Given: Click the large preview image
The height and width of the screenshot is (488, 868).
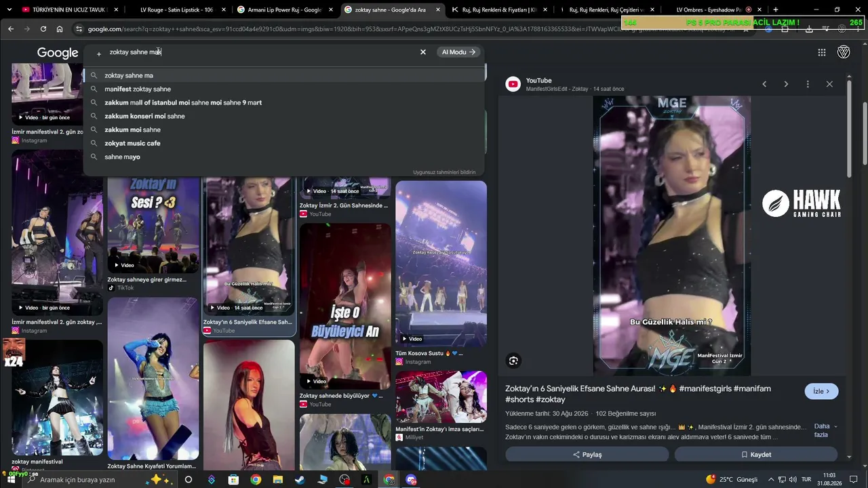Looking at the screenshot, I should pyautogui.click(x=672, y=236).
